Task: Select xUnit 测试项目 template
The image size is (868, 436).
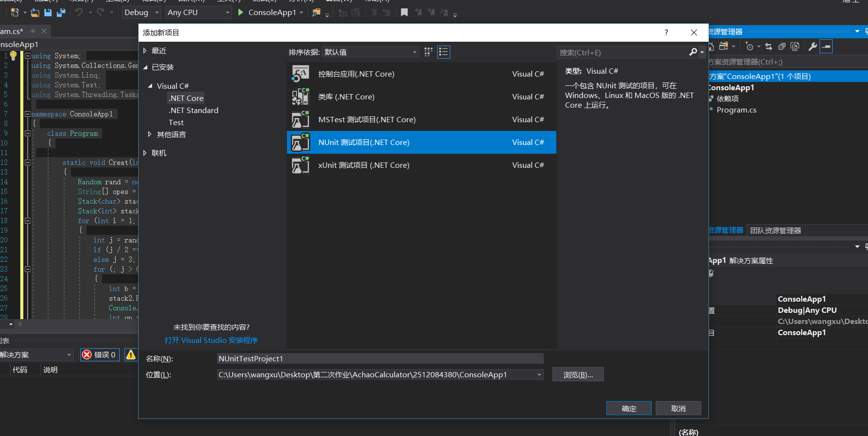Action: click(422, 165)
